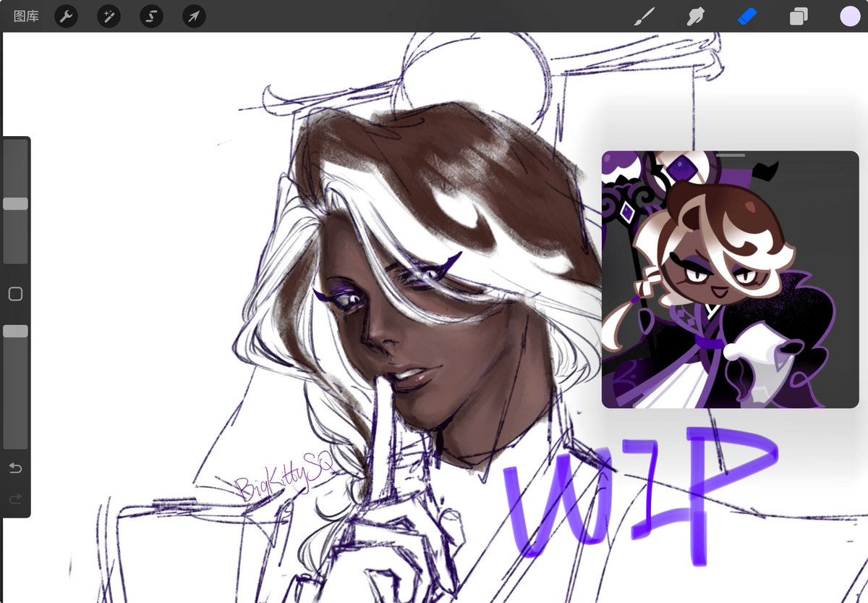Tap the Layers icon to close the panel
Viewport: 868px width, 603px height.
click(799, 14)
